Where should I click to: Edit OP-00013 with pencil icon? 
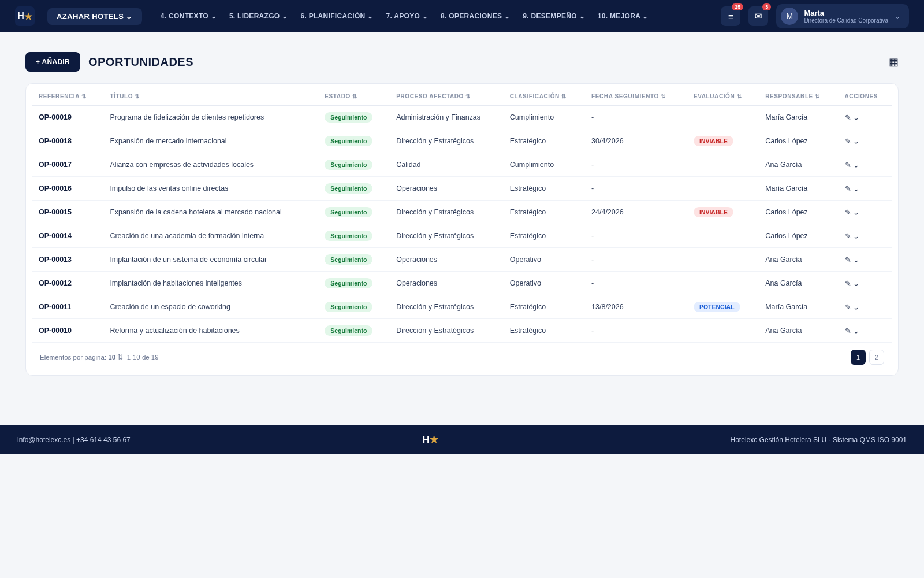(848, 260)
